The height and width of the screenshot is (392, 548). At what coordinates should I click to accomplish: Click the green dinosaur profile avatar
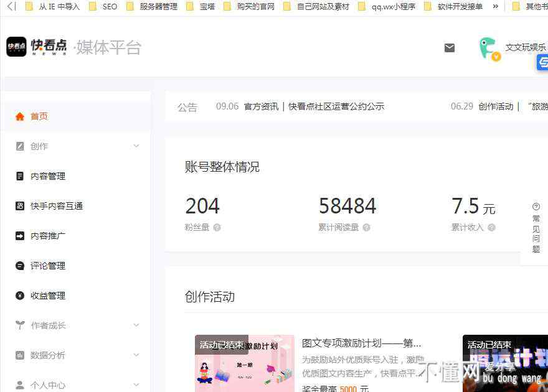pyautogui.click(x=489, y=48)
